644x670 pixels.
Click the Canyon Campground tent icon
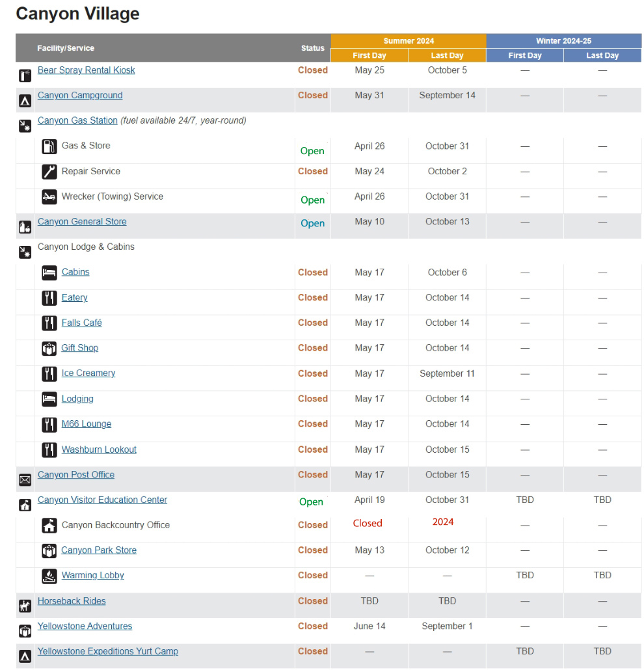coord(25,101)
